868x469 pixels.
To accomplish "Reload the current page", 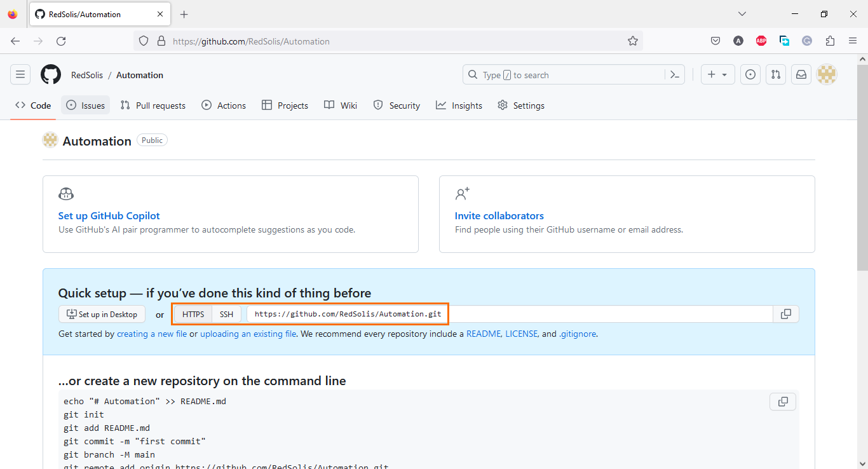I will pyautogui.click(x=61, y=41).
